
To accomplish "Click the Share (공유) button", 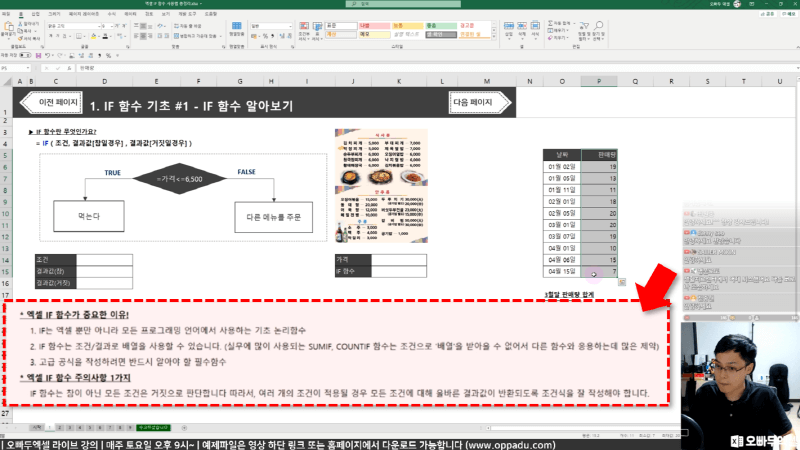I will [770, 14].
